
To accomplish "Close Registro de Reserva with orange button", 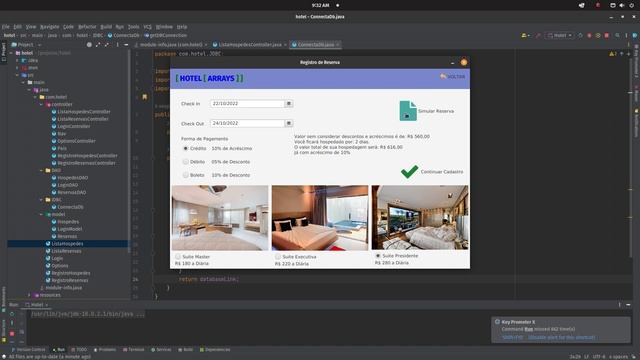I will point(464,62).
